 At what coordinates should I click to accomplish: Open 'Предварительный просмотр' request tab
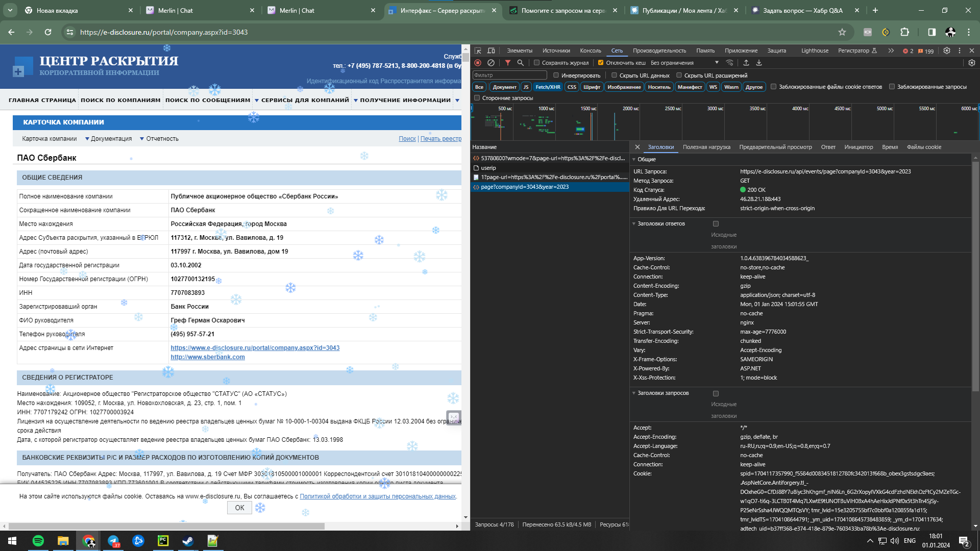click(775, 147)
